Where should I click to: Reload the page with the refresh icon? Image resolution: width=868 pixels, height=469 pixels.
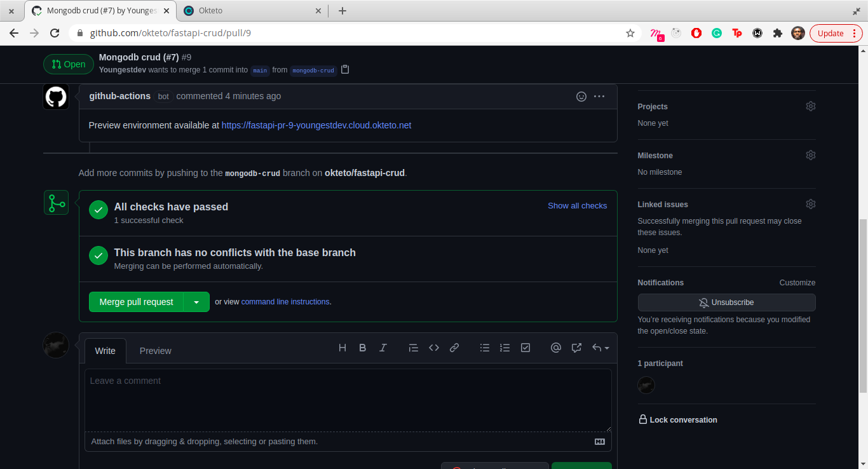pos(55,33)
